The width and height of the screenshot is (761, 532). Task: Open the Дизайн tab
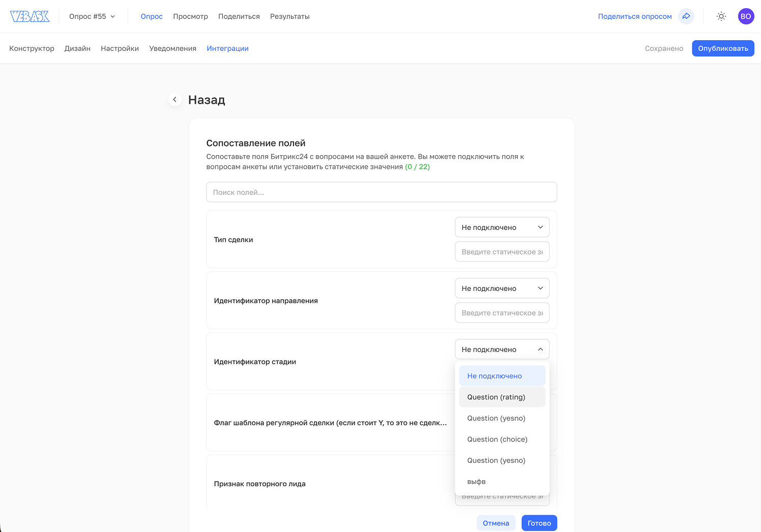pyautogui.click(x=77, y=48)
